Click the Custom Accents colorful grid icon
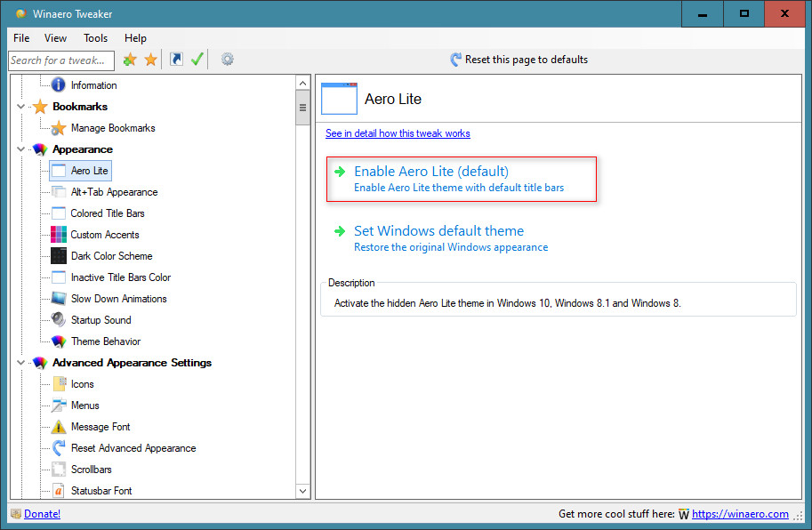The width and height of the screenshot is (812, 530). (x=59, y=235)
